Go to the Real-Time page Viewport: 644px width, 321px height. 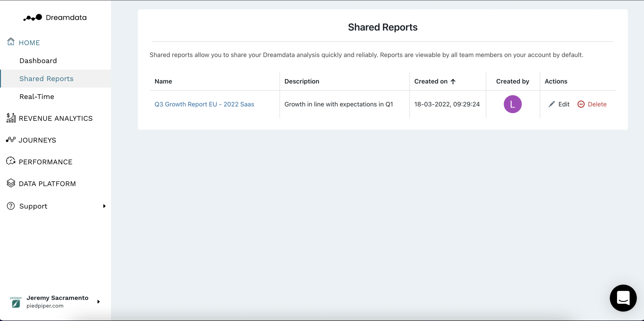(37, 97)
